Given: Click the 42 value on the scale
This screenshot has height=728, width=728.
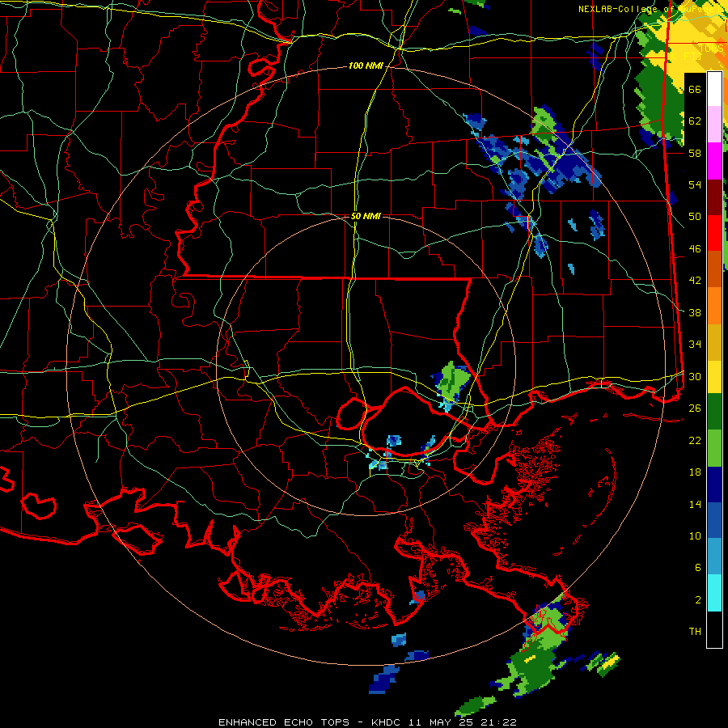Looking at the screenshot, I should (695, 281).
